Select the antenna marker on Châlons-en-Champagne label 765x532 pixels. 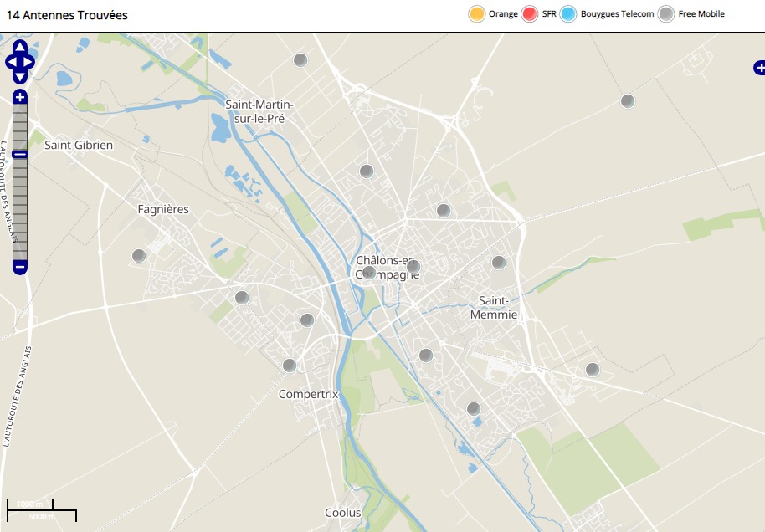tap(369, 271)
